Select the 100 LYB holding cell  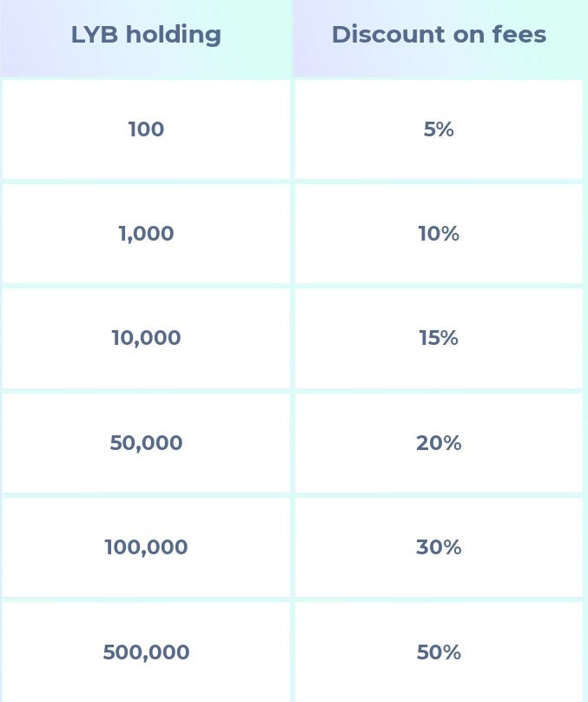[x=146, y=129]
